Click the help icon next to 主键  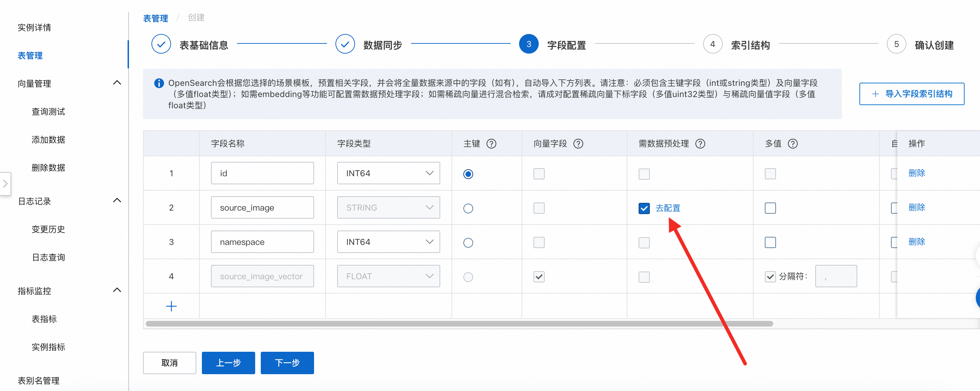[491, 144]
